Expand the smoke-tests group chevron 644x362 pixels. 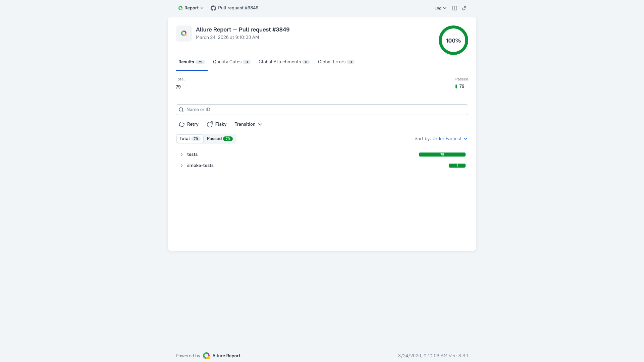coord(182,166)
